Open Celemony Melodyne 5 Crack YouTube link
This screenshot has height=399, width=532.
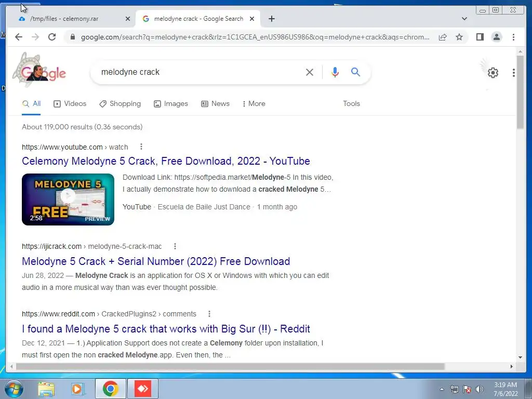[166, 161]
